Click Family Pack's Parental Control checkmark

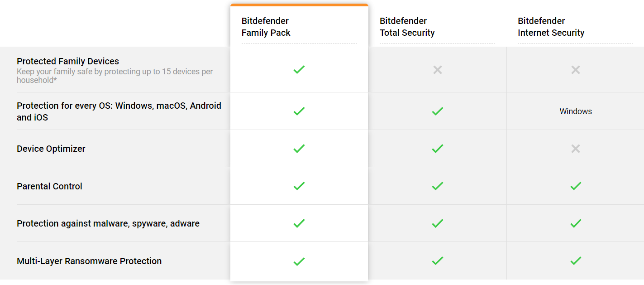299,186
